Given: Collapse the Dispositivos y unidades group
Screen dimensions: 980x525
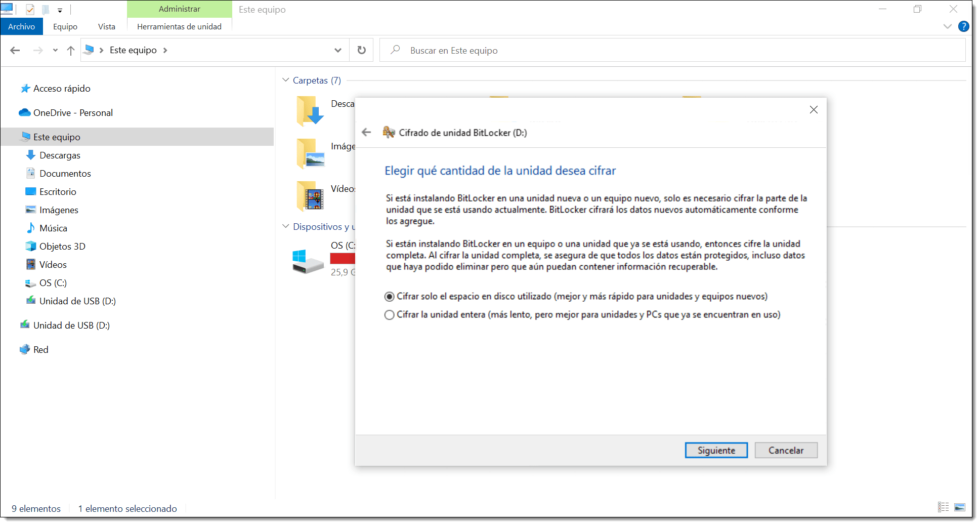Looking at the screenshot, I should 286,226.
